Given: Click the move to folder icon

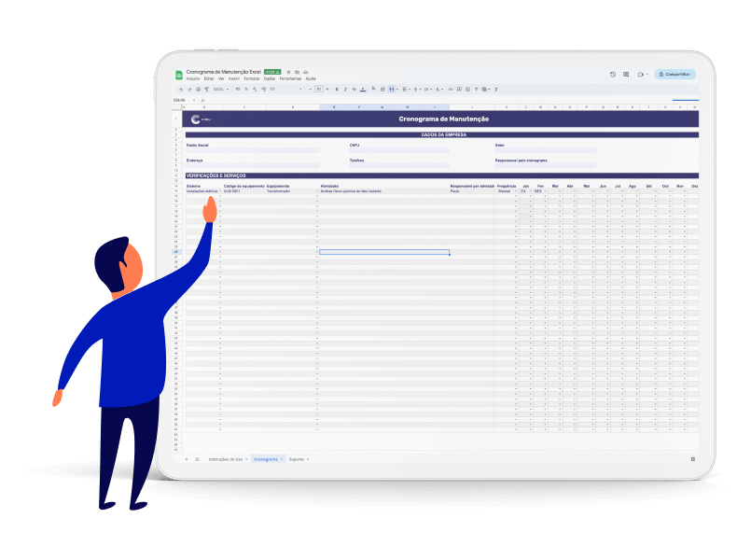Looking at the screenshot, I should [297, 72].
